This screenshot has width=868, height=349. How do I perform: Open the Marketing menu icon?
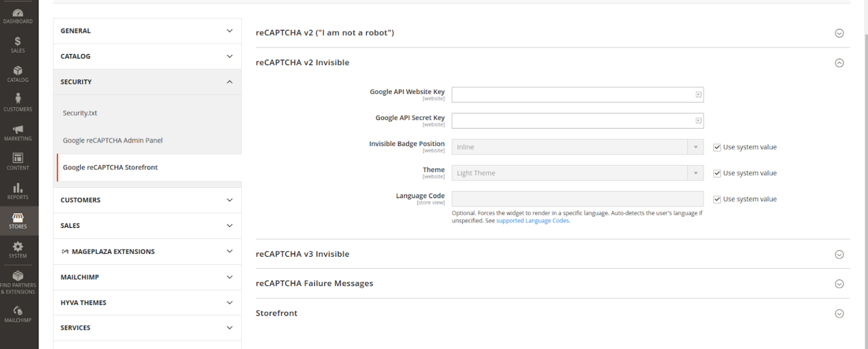18,131
